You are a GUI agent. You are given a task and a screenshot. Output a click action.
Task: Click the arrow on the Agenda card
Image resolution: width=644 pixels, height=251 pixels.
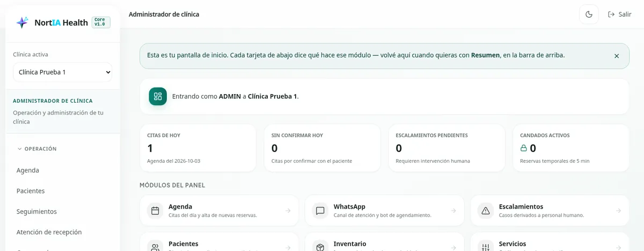(x=288, y=211)
